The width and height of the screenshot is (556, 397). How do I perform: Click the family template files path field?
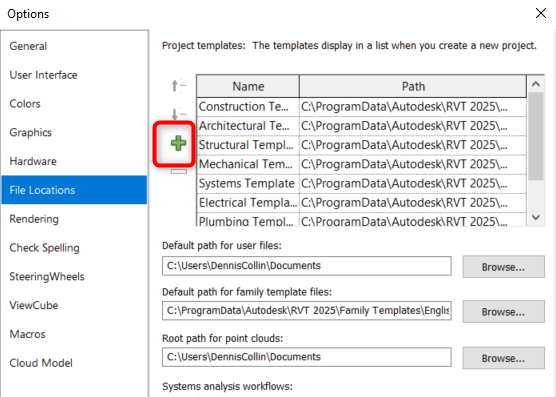(307, 311)
